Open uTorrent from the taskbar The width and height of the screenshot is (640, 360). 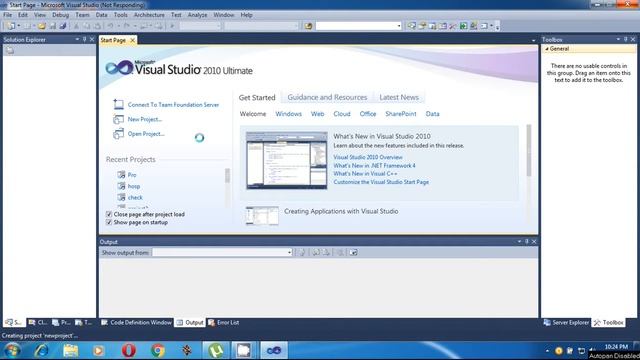pyautogui.click(x=216, y=350)
